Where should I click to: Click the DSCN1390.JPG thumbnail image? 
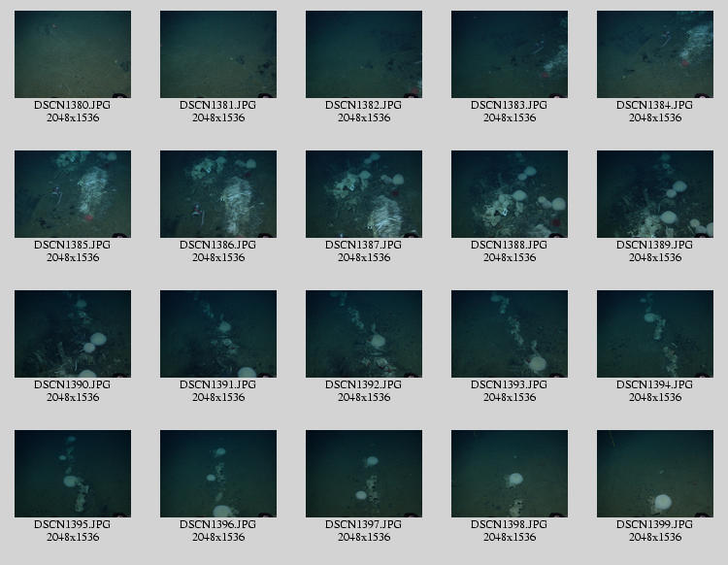73,334
